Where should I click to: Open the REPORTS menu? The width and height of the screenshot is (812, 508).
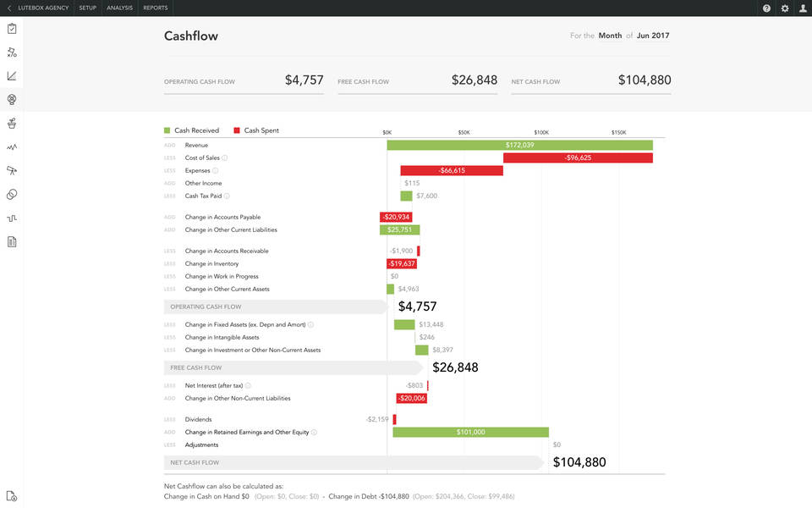(155, 8)
